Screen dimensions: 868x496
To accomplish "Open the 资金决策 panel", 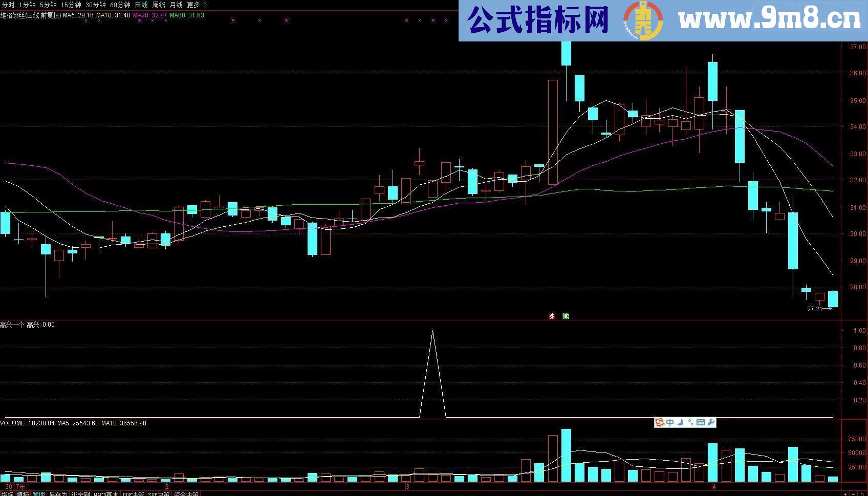I will click(x=185, y=493).
